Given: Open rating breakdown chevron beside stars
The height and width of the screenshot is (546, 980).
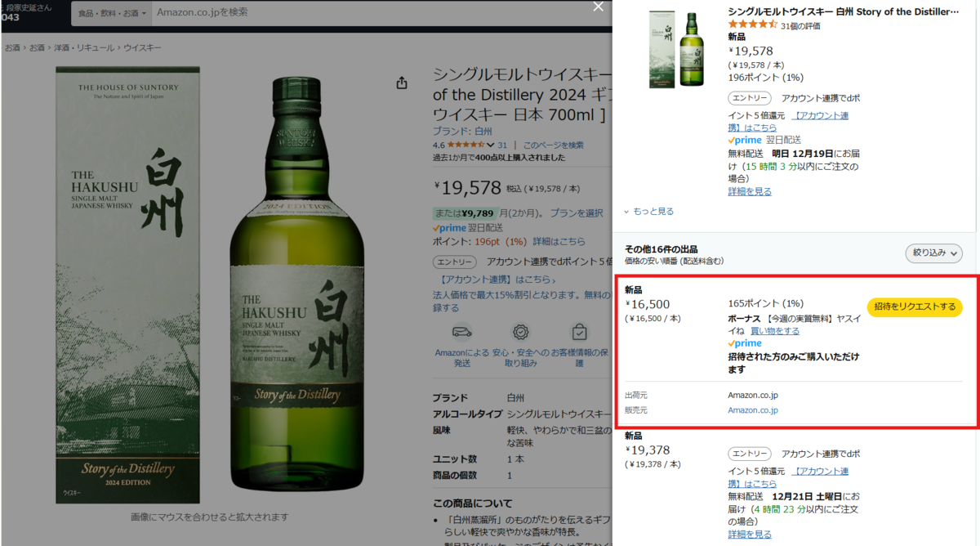Looking at the screenshot, I should pyautogui.click(x=491, y=145).
